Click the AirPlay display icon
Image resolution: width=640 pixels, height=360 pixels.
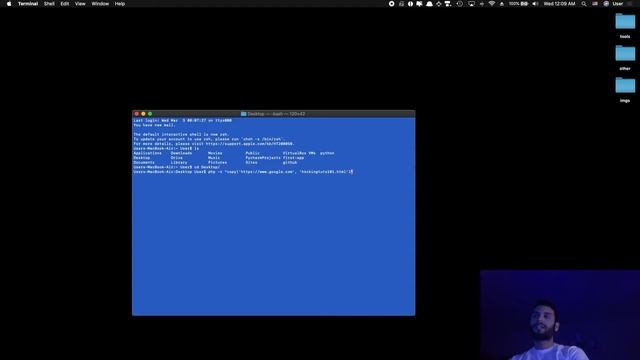click(471, 4)
